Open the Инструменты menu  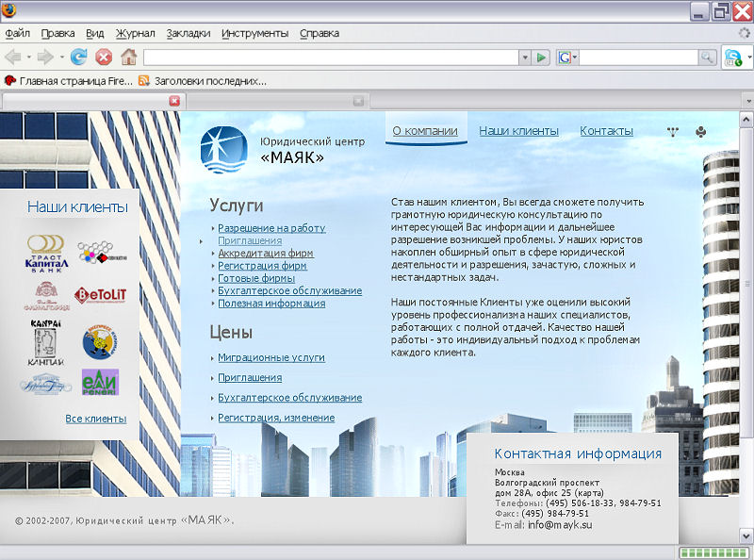[254, 33]
